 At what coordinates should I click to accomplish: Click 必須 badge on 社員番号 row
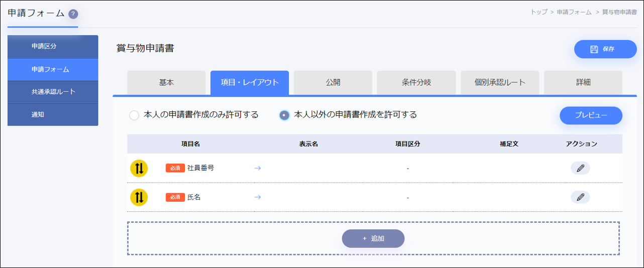[175, 168]
